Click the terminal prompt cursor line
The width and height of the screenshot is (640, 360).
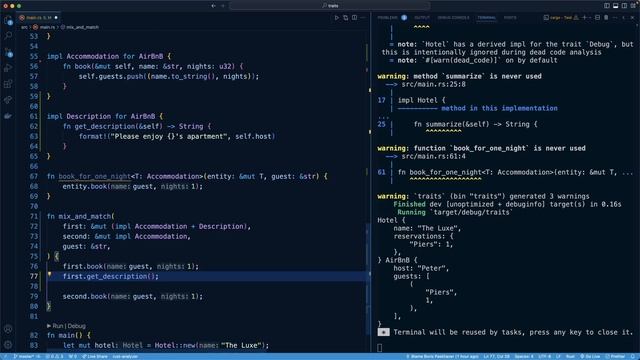[x=380, y=348]
